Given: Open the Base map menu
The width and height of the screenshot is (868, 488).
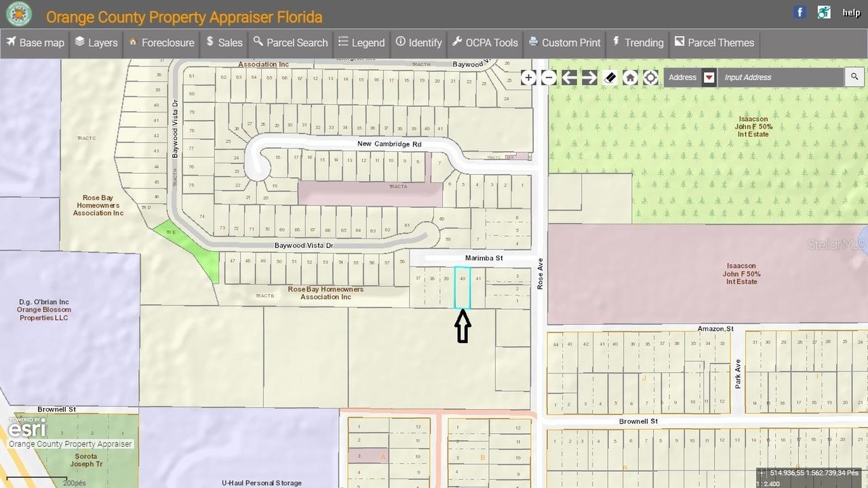Looking at the screenshot, I should [x=35, y=43].
